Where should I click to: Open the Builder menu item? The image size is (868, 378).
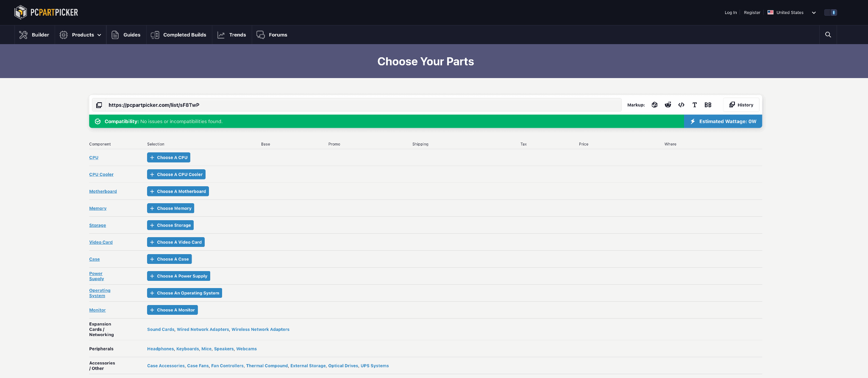(x=40, y=35)
